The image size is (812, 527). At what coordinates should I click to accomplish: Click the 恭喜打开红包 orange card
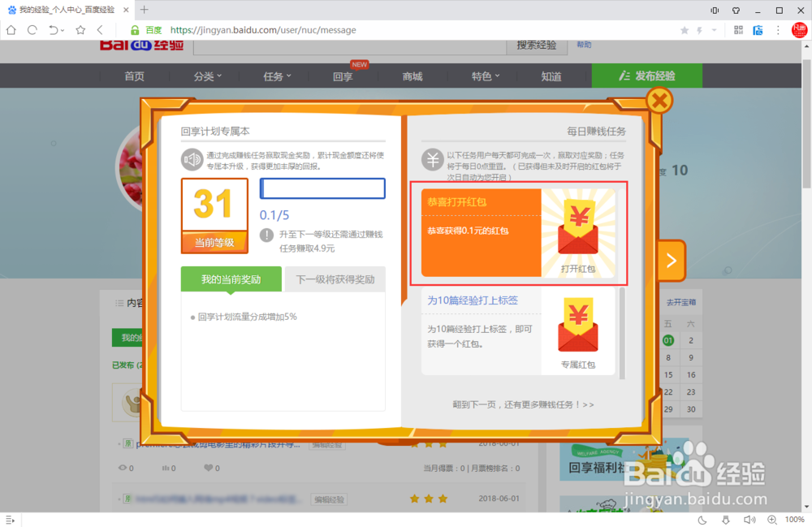(x=481, y=232)
